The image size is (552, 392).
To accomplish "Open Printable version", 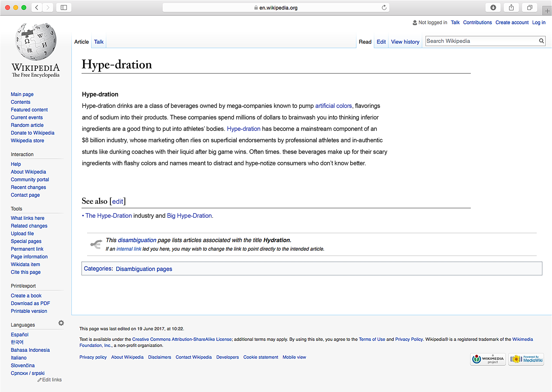I will click(29, 311).
